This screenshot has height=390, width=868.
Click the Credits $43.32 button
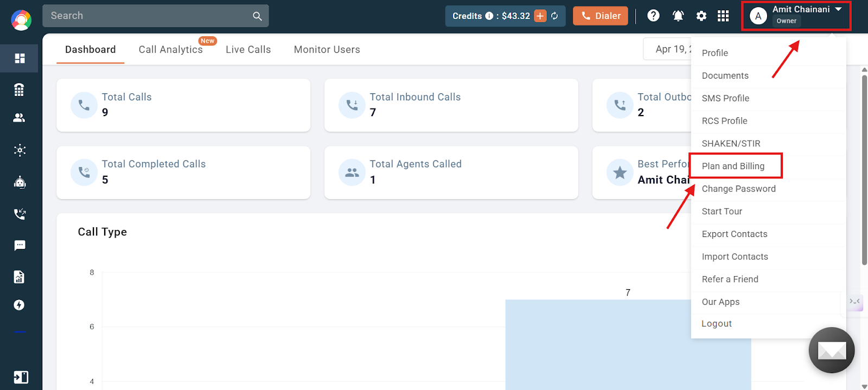pos(505,16)
